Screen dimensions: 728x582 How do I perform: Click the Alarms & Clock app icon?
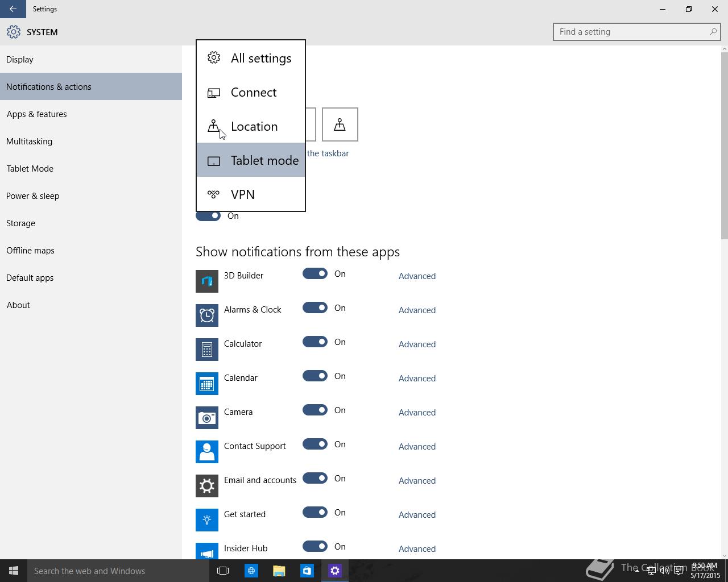click(x=207, y=315)
